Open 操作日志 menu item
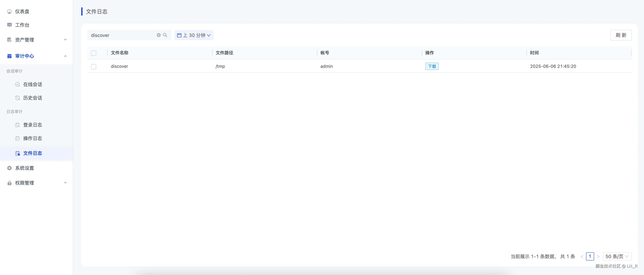 pos(33,139)
